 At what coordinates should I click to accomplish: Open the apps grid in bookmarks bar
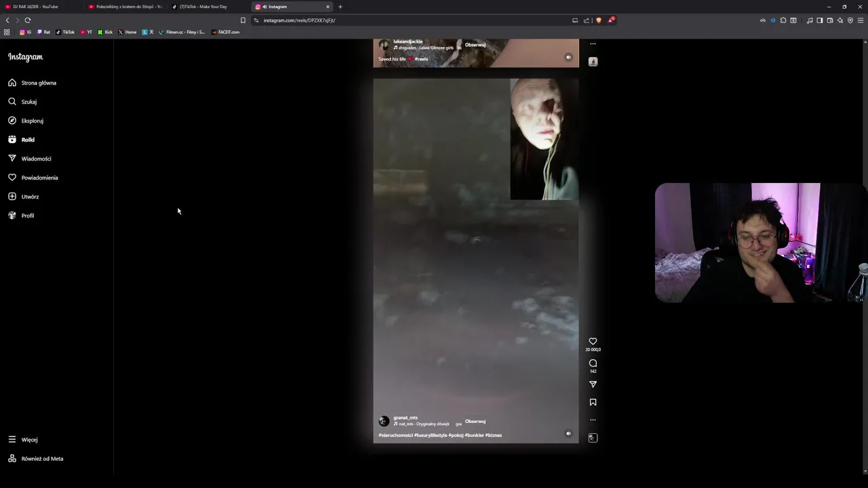point(7,32)
